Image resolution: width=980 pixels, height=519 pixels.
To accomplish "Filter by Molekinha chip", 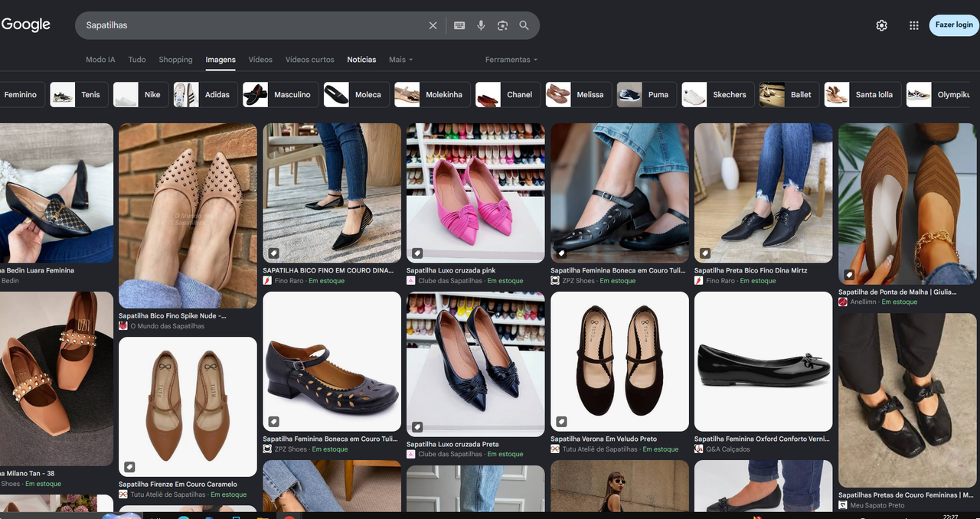I will tap(432, 95).
